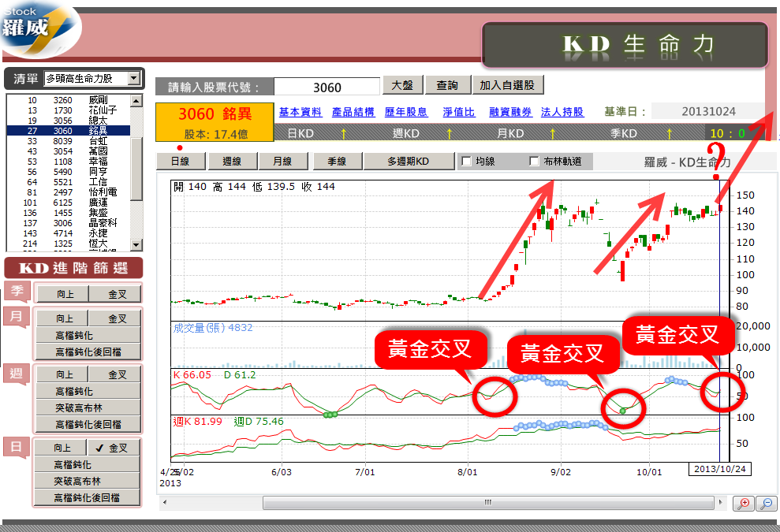
Task: Click stock list scroll down arrow
Action: pyautogui.click(x=136, y=245)
